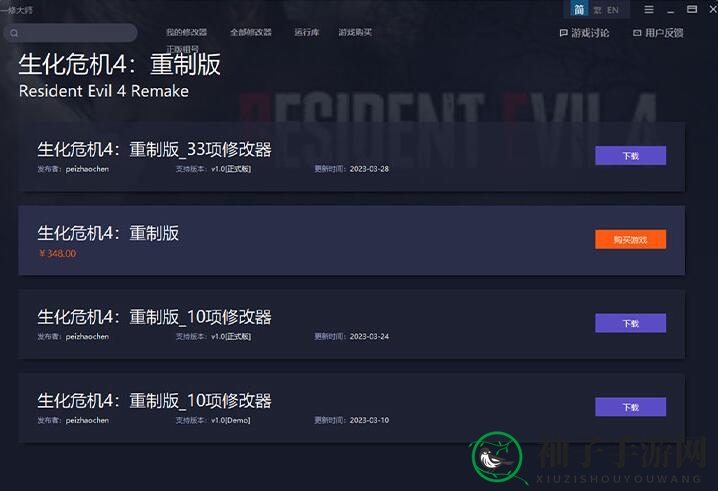
Task: Click the 用户反馈 feedback icon
Action: click(x=637, y=33)
